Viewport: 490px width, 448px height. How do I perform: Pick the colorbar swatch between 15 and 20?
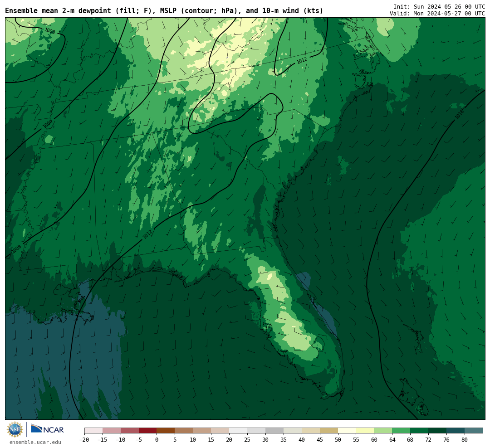pos(220,430)
